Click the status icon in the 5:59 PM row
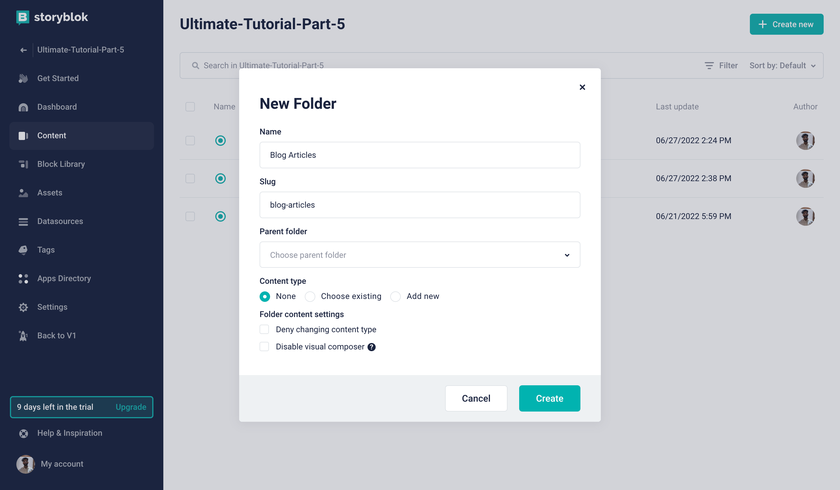This screenshot has height=490, width=840. (x=220, y=216)
